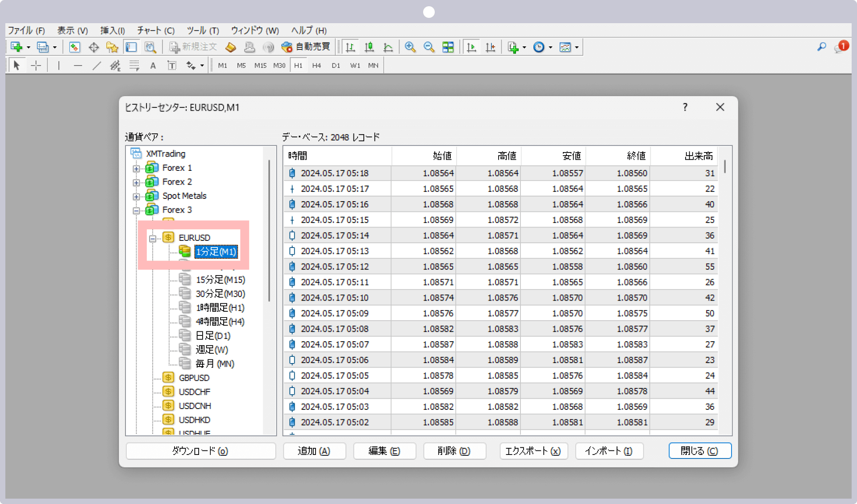Viewport: 857px width, 504px height.
Task: Open the ファイル (F) menu
Action: click(26, 30)
